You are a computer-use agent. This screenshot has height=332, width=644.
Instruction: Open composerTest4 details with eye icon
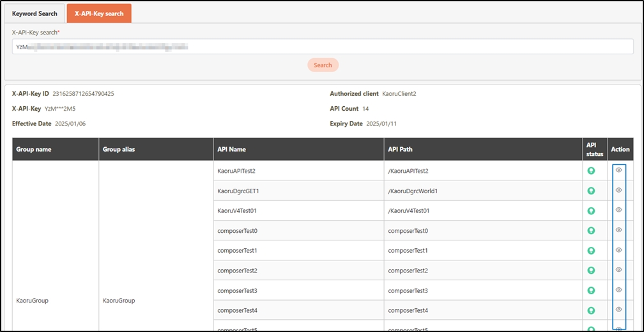[618, 309]
